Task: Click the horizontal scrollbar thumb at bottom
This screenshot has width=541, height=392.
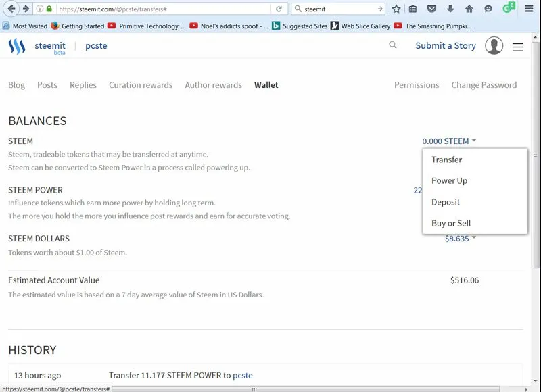Action: tap(254, 389)
